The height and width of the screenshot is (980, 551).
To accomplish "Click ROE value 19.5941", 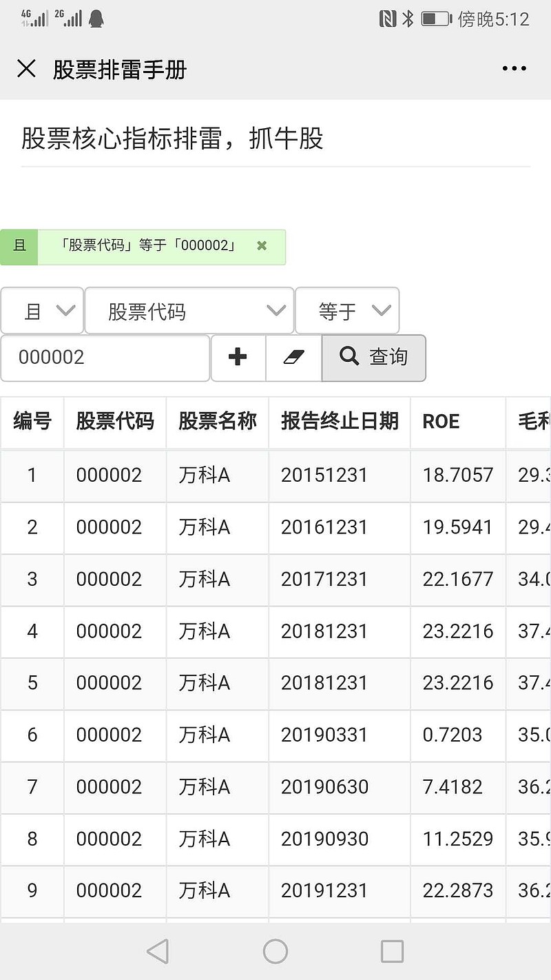I will [458, 527].
